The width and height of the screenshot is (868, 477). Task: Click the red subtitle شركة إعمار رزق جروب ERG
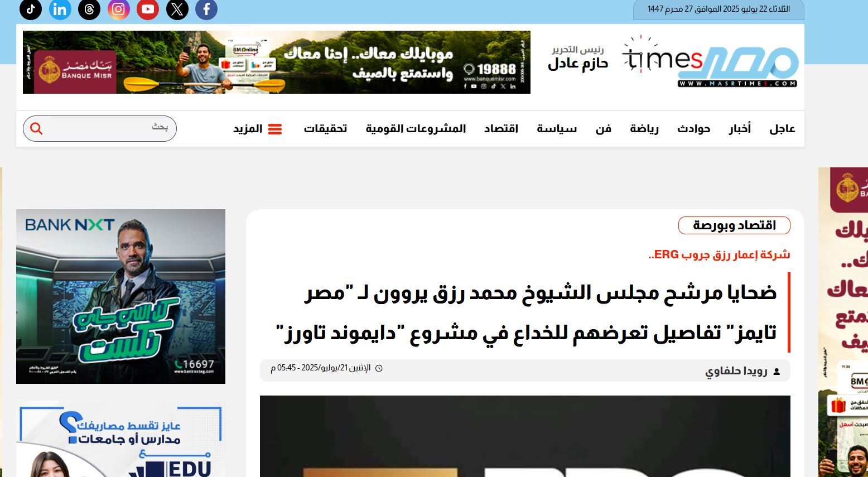(719, 255)
